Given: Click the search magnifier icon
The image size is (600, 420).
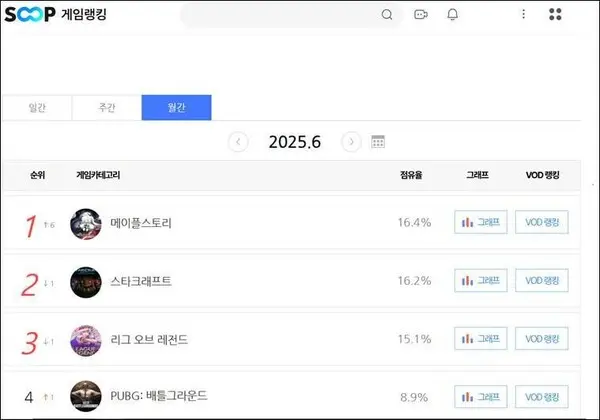Looking at the screenshot, I should pos(387,15).
